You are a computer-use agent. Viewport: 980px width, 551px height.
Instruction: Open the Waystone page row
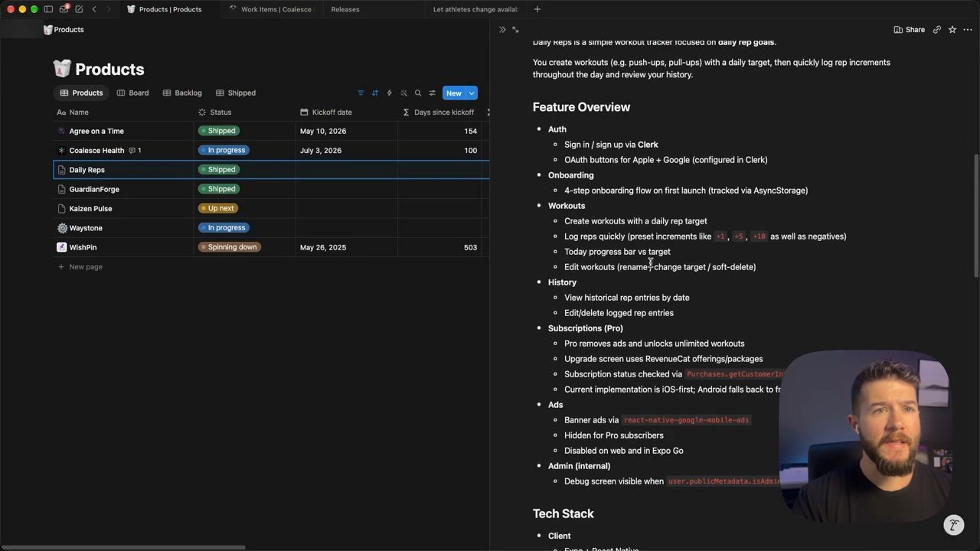pos(86,228)
